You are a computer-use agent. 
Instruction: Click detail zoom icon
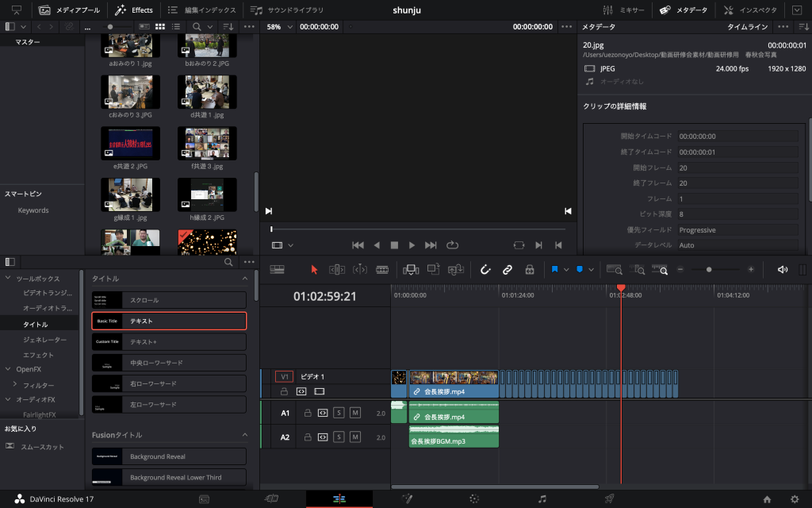637,270
